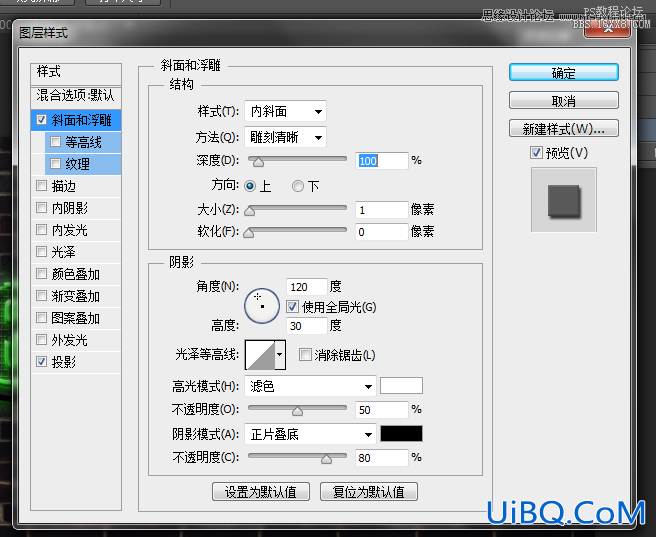The image size is (656, 537).
Task: Click the style preview thumbnail
Action: point(564,199)
